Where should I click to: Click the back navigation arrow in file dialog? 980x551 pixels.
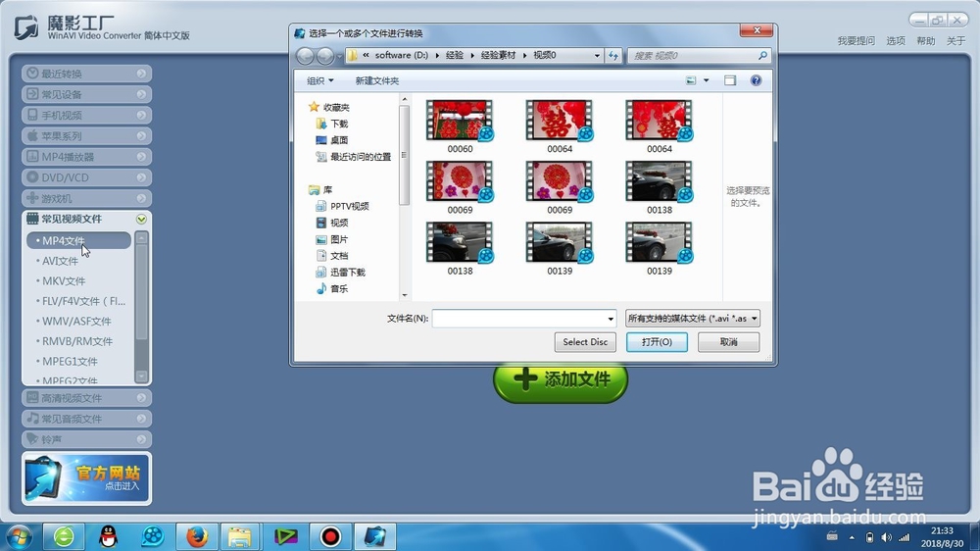click(x=305, y=56)
